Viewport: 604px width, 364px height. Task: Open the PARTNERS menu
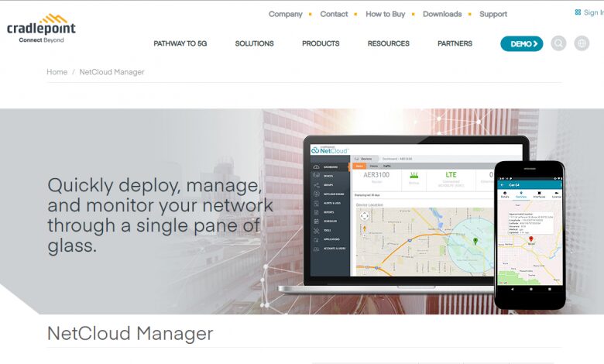click(455, 43)
